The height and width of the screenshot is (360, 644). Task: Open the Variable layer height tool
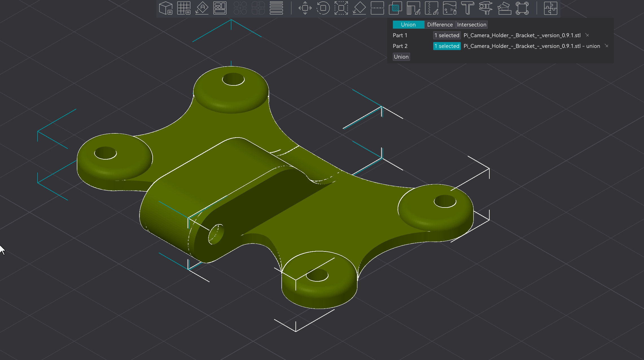(x=276, y=8)
